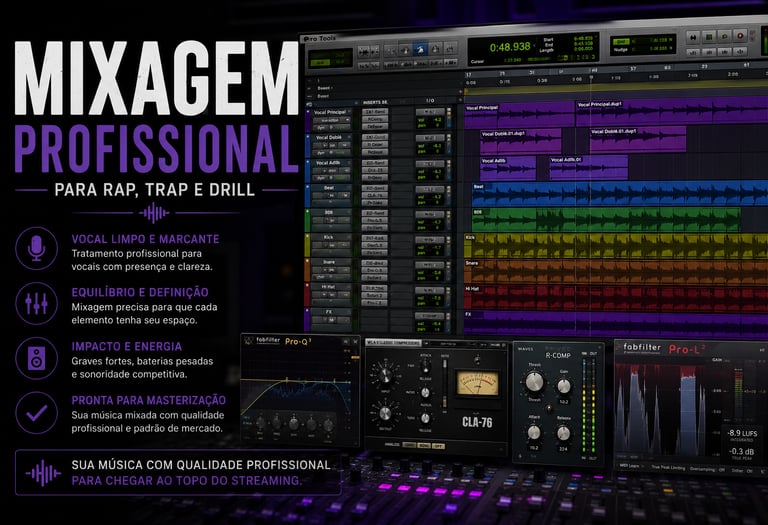The width and height of the screenshot is (768, 525).
Task: Open the output selector of FX track
Action: tap(430, 316)
